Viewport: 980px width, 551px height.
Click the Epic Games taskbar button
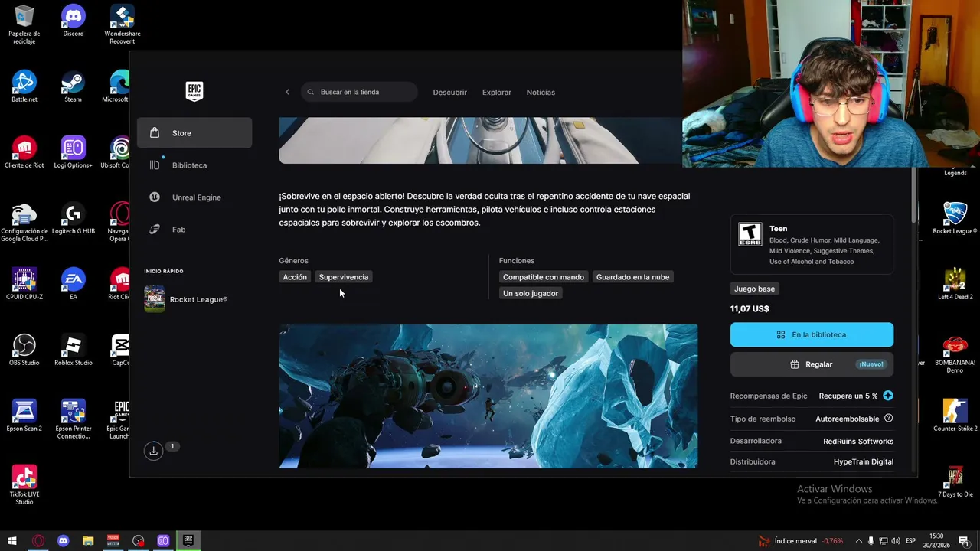(188, 541)
